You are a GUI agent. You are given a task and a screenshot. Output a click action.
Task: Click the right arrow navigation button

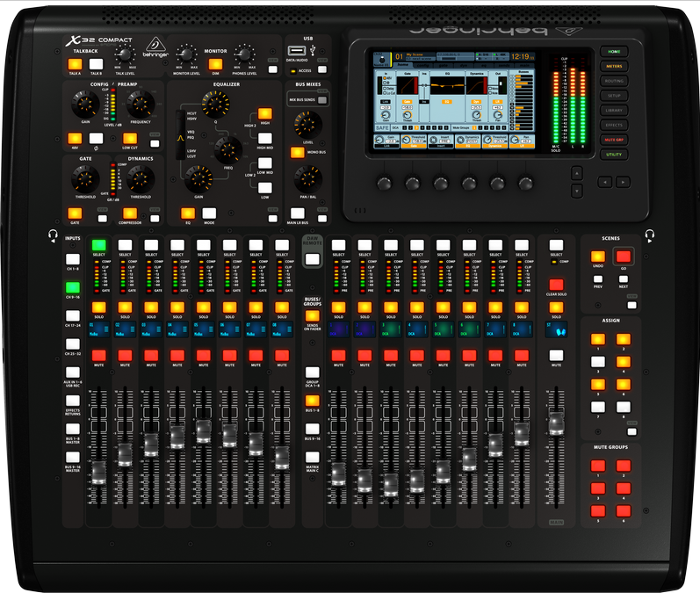(x=624, y=182)
